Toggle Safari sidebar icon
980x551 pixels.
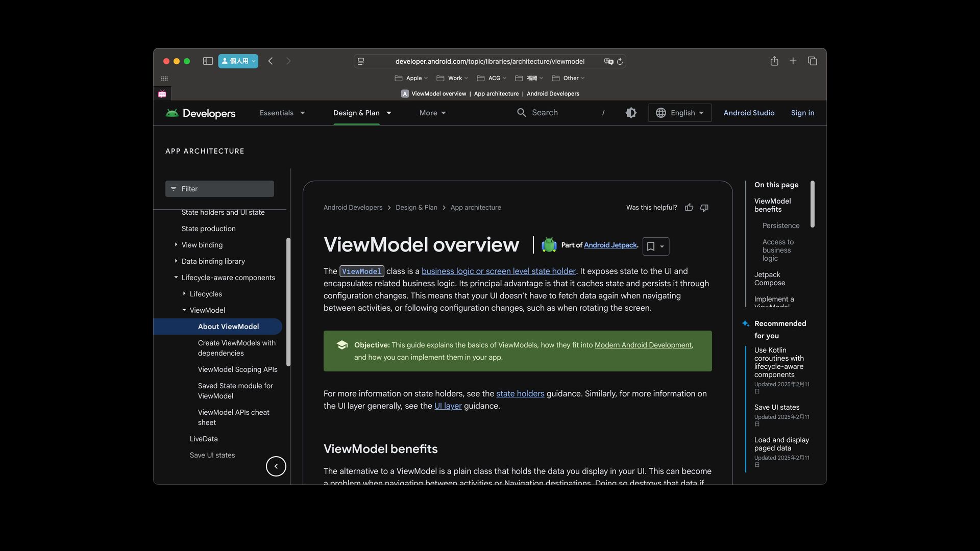tap(208, 61)
